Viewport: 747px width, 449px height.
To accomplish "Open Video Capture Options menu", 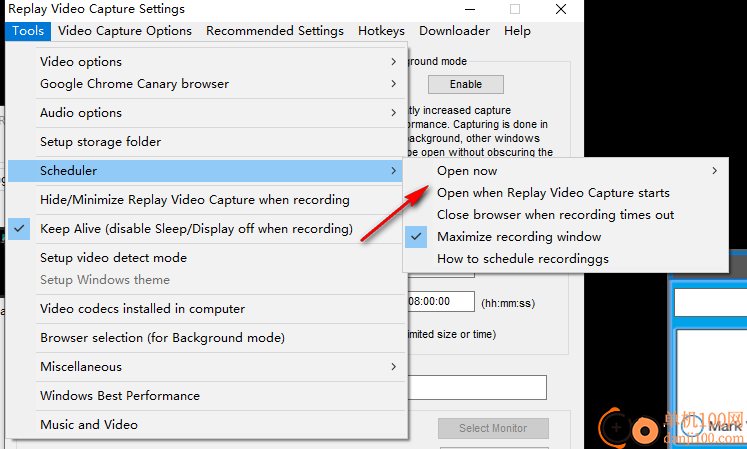I will (x=125, y=31).
